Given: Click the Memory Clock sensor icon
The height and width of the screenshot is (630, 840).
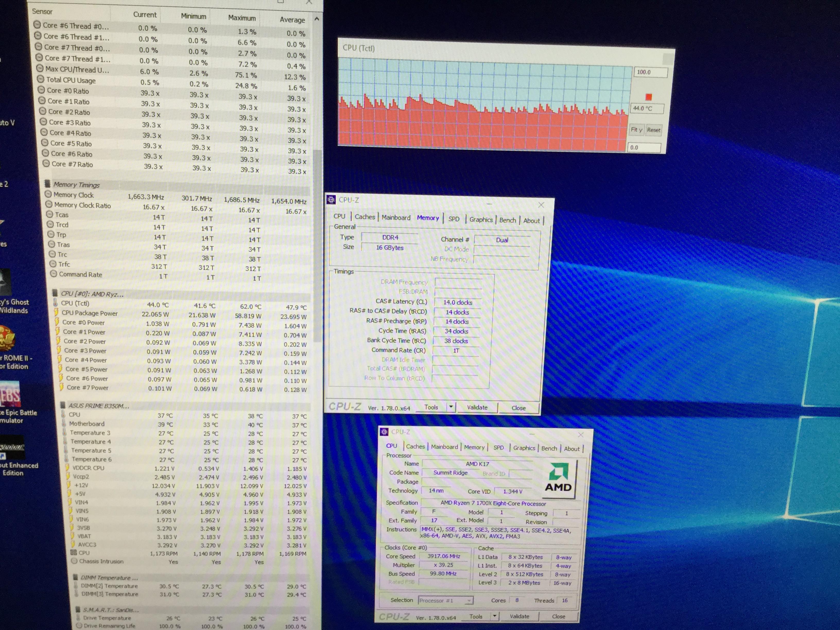Looking at the screenshot, I should (x=48, y=194).
